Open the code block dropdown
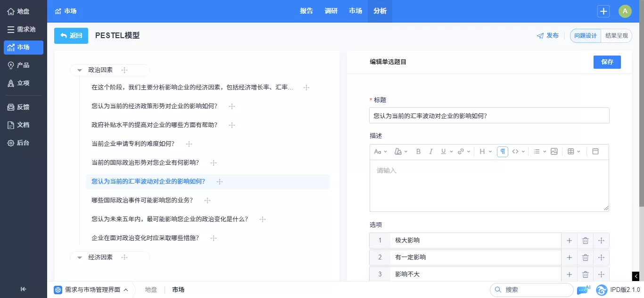644x298 pixels. (518, 152)
